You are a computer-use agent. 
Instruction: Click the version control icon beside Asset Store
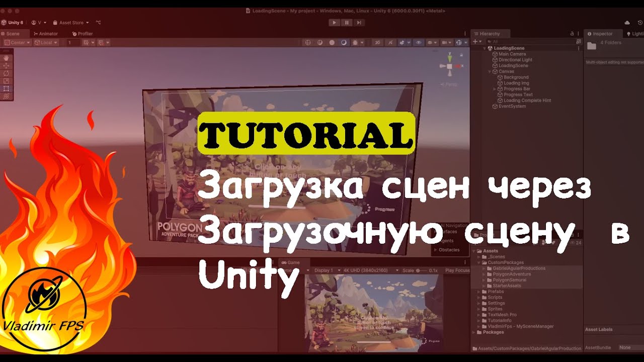coord(98,23)
